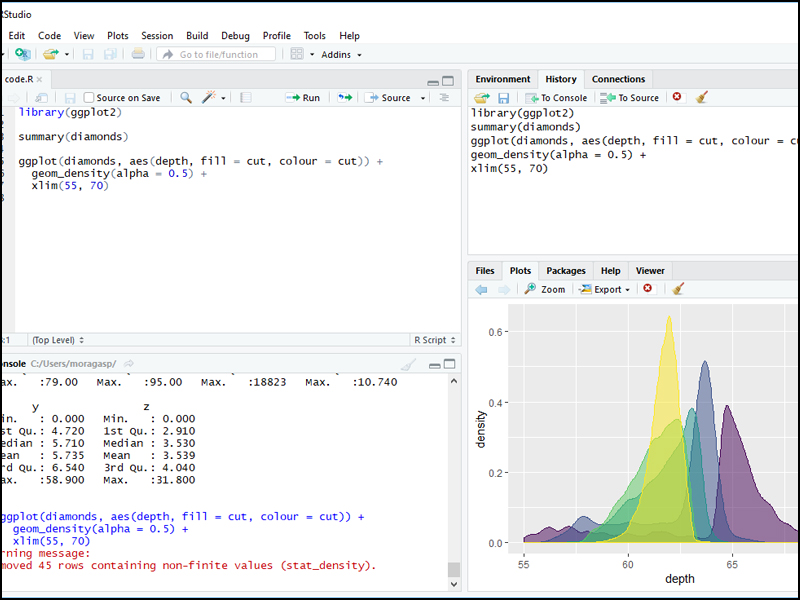Open the Addins dropdown
This screenshot has height=600, width=800.
click(341, 55)
